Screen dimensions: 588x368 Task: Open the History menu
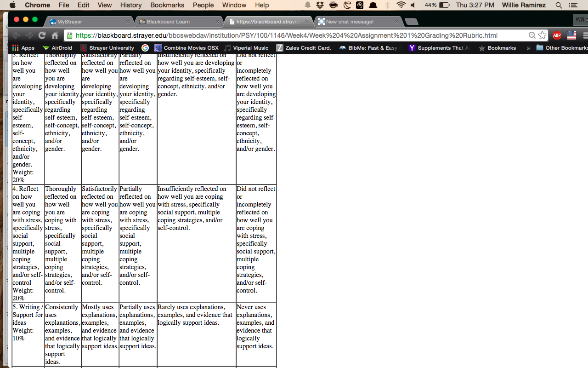click(131, 5)
